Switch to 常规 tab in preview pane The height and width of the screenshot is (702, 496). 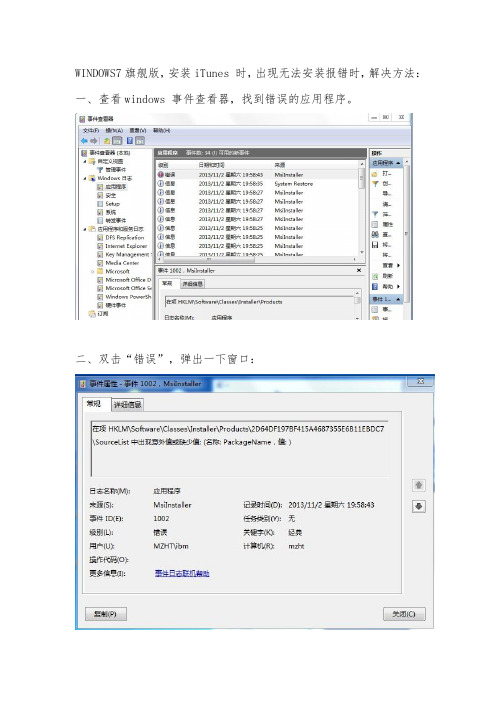167,283
